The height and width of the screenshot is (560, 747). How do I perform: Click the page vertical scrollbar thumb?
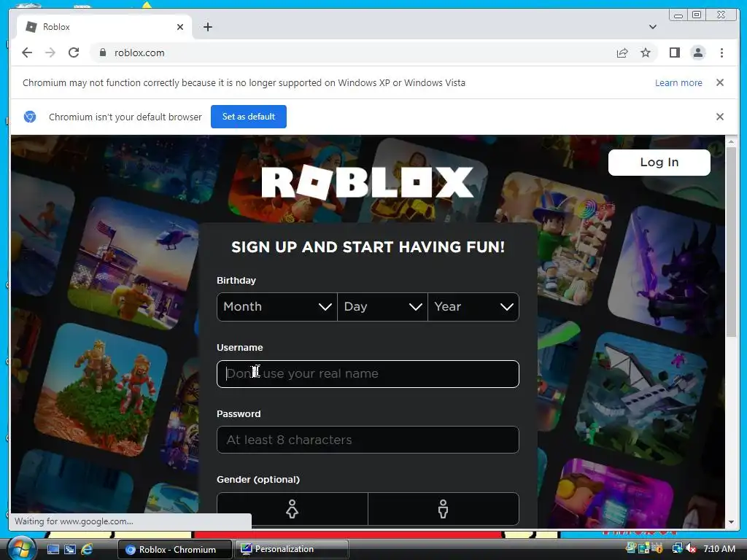coord(731,242)
